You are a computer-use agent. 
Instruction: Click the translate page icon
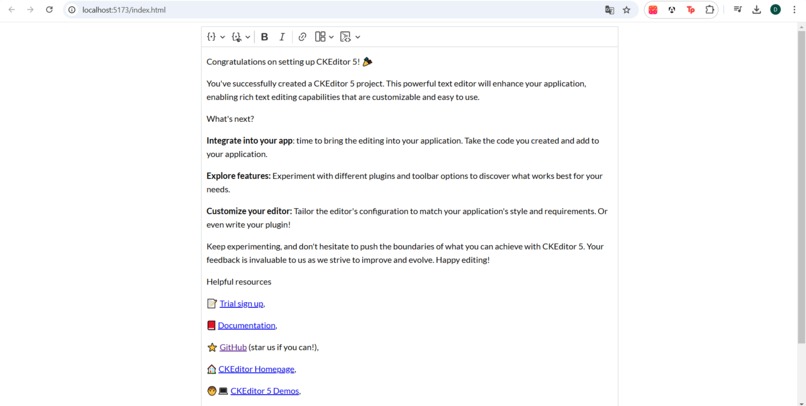click(610, 10)
